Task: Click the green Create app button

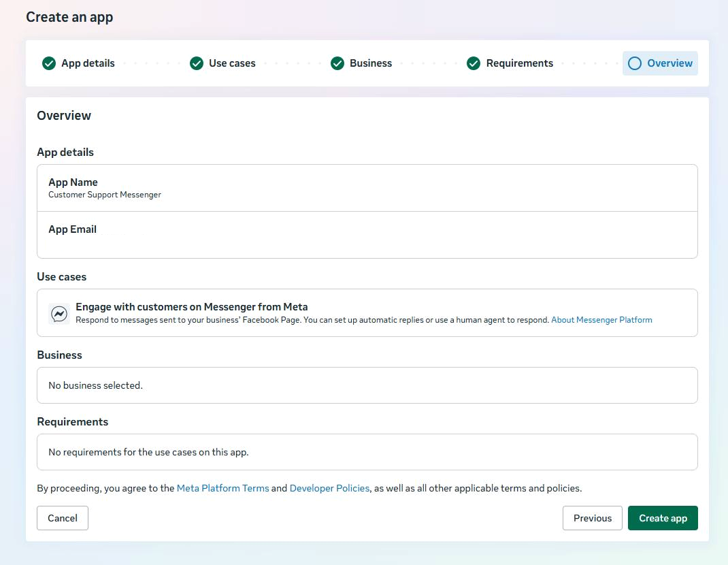Action: 663,518
